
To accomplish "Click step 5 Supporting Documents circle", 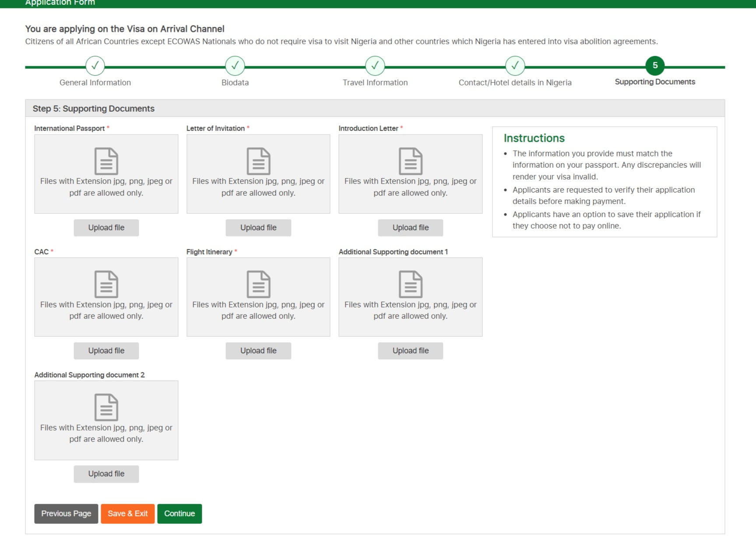I will pyautogui.click(x=655, y=66).
